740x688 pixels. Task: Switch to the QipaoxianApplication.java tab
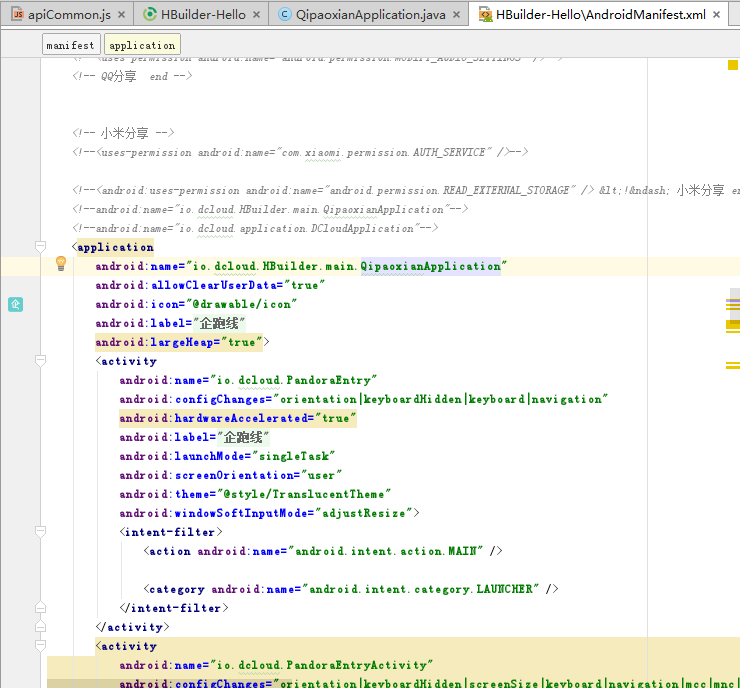[370, 15]
